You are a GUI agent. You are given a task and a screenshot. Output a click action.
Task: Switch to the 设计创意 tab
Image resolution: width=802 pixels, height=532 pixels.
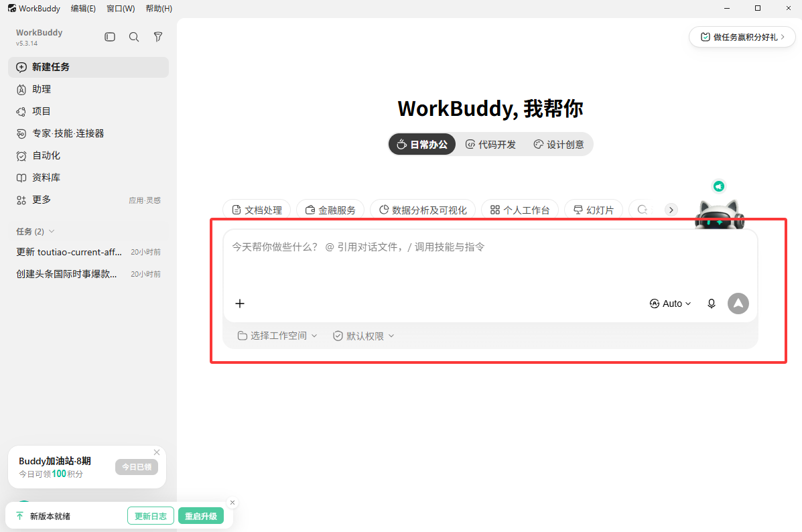[x=559, y=144]
